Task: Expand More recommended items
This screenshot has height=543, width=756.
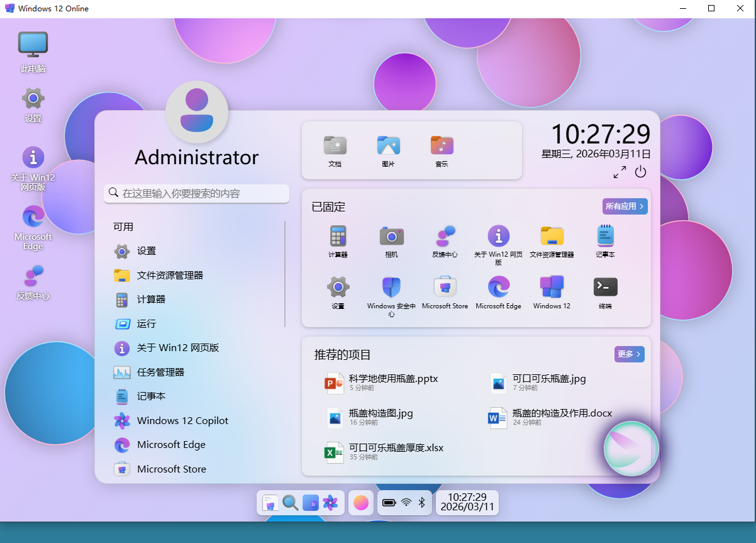Action: pyautogui.click(x=629, y=354)
